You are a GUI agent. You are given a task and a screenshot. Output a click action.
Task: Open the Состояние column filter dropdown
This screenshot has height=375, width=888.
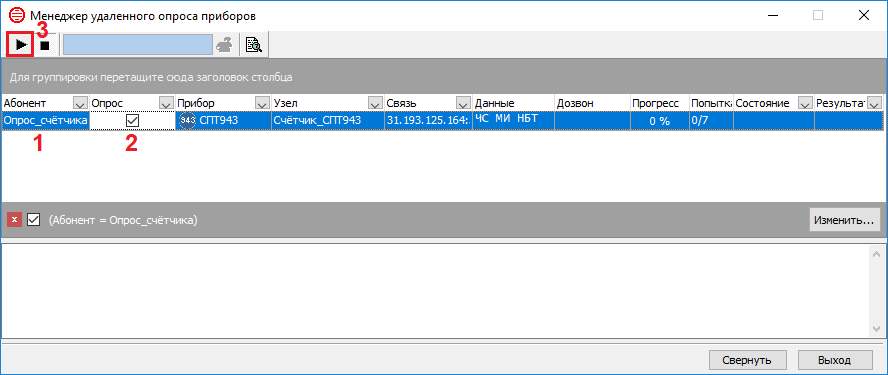[x=805, y=103]
